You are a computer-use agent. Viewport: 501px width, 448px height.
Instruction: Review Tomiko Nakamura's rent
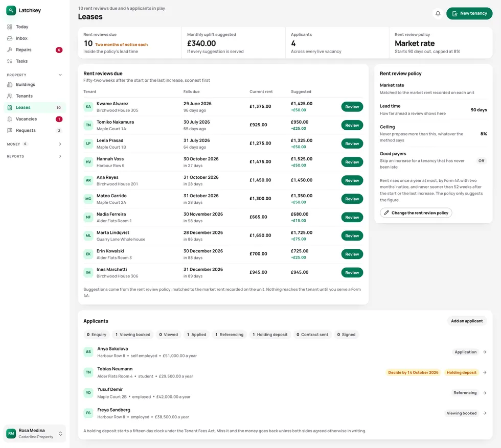(352, 125)
